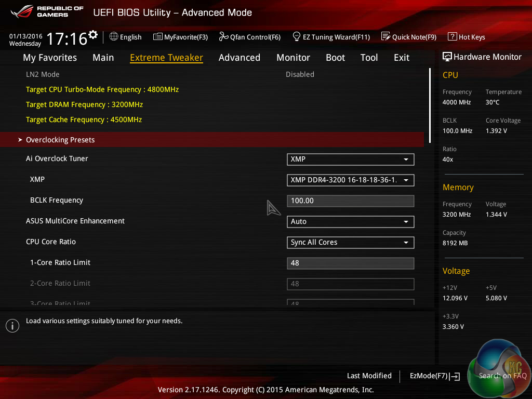Go to the Exit tab
Screen dimensions: 532x399
pos(402,58)
